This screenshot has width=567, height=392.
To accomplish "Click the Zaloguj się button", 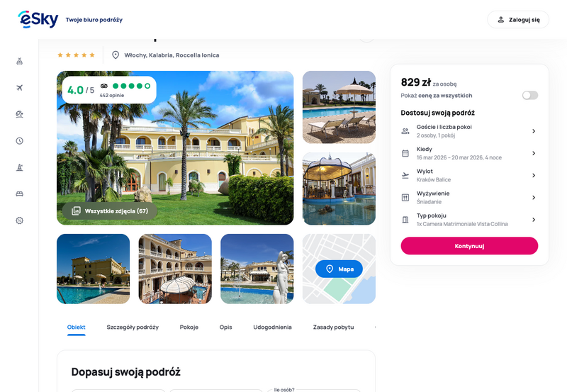I will pos(518,20).
